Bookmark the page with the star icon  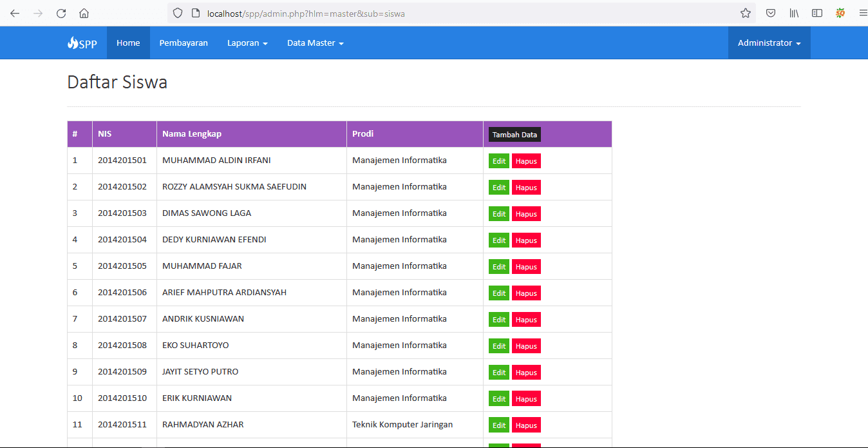(x=745, y=13)
